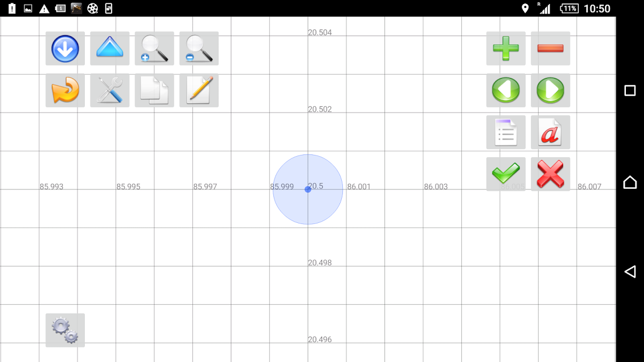The width and height of the screenshot is (644, 362).
Task: Tap the green right arrow button
Action: [551, 90]
